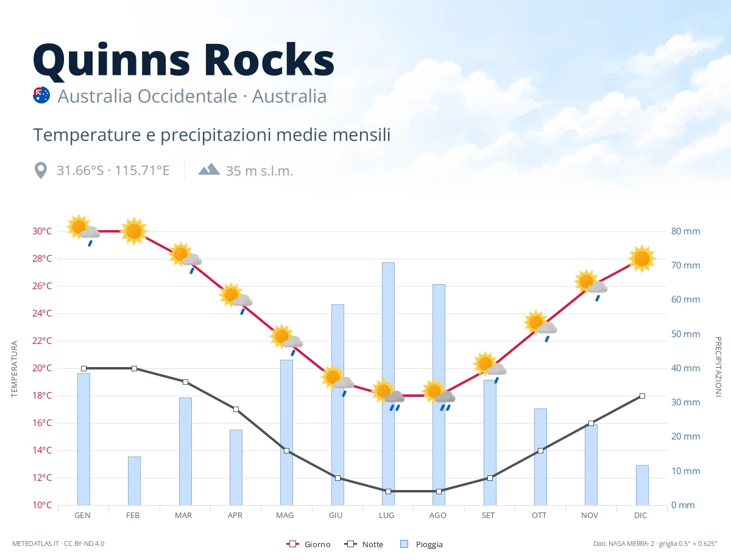Click the MAG weather icon

coord(286,340)
